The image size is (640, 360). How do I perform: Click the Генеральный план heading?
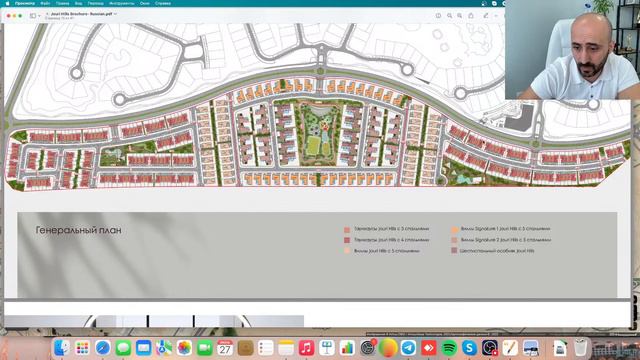coord(78,230)
